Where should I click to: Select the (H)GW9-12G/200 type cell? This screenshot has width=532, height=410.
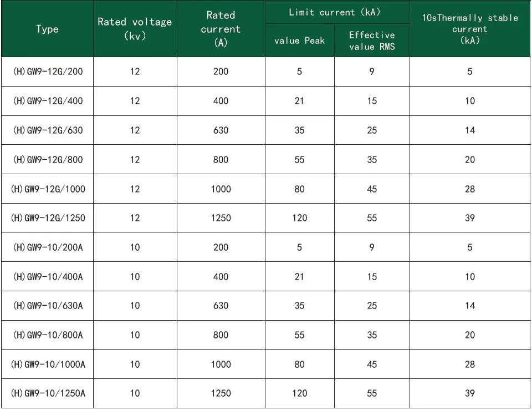tap(47, 72)
